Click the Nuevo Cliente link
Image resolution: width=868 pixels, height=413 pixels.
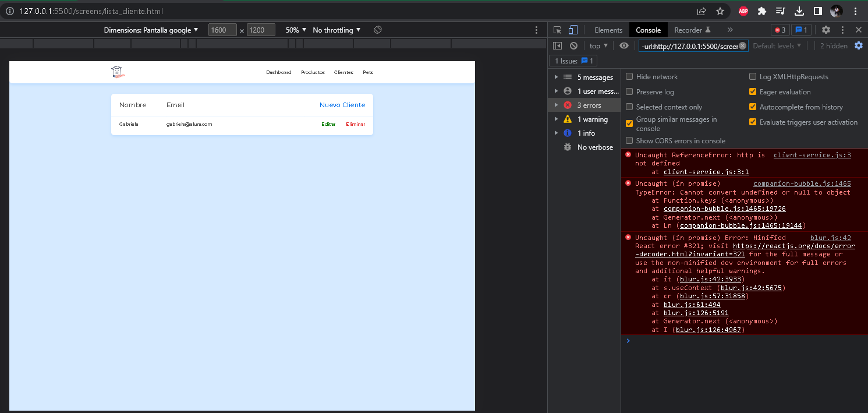pyautogui.click(x=342, y=105)
